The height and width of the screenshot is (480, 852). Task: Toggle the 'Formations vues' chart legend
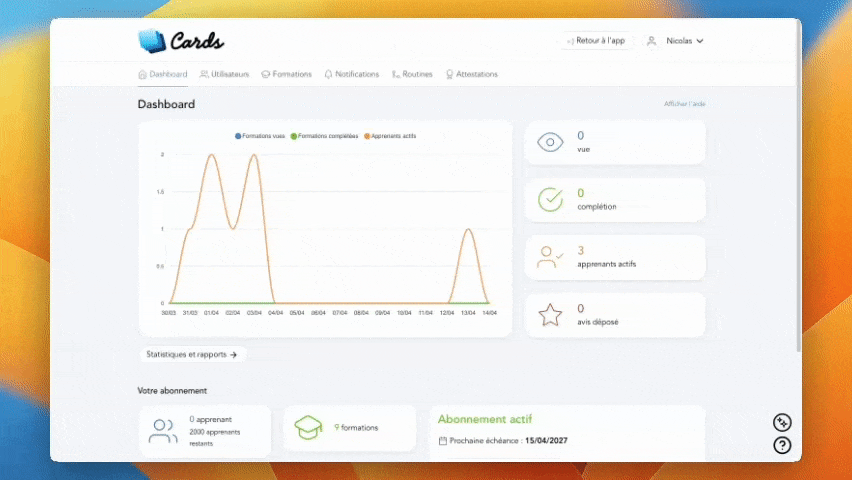click(260, 135)
